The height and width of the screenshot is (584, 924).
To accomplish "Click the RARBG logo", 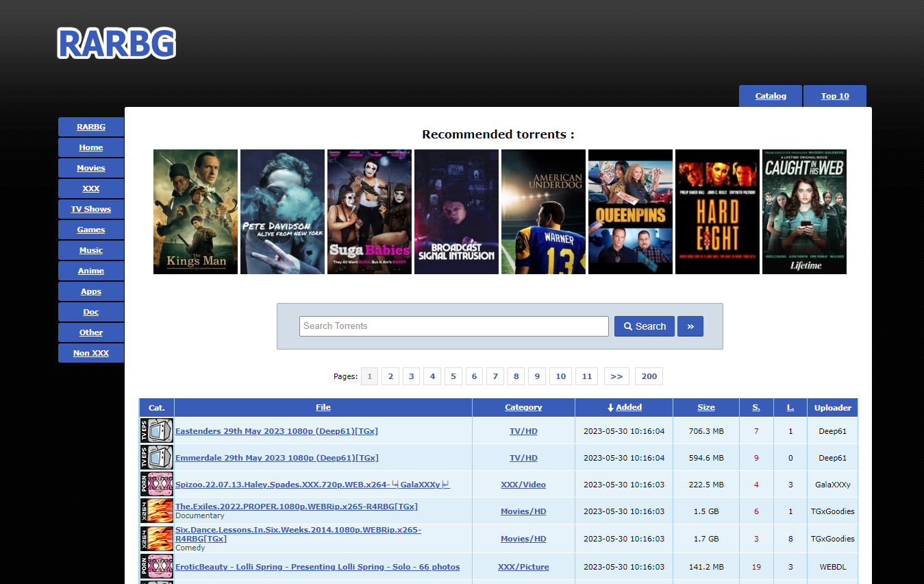I will 116,43.
